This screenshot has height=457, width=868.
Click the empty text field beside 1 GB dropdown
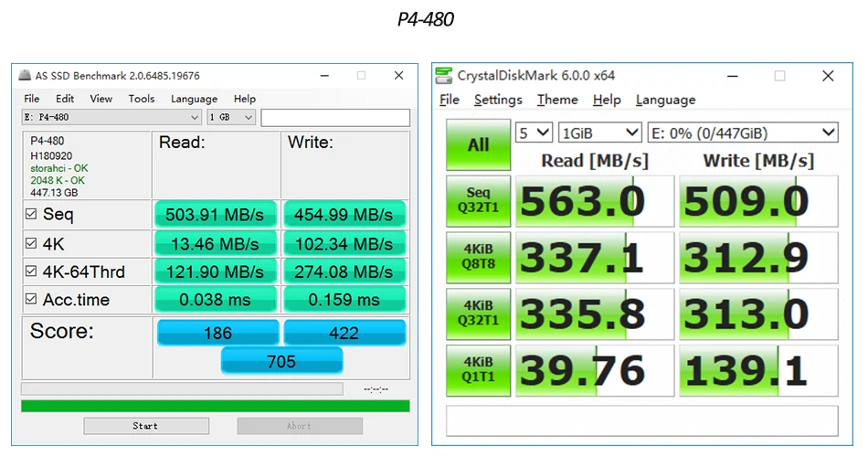[x=335, y=117]
